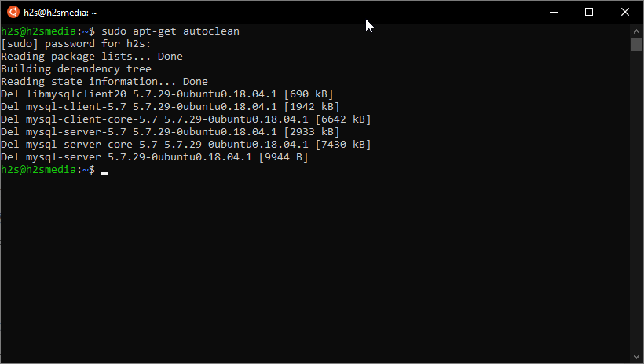Click the Del mysql-server-core-5.7 output line

[185, 145]
